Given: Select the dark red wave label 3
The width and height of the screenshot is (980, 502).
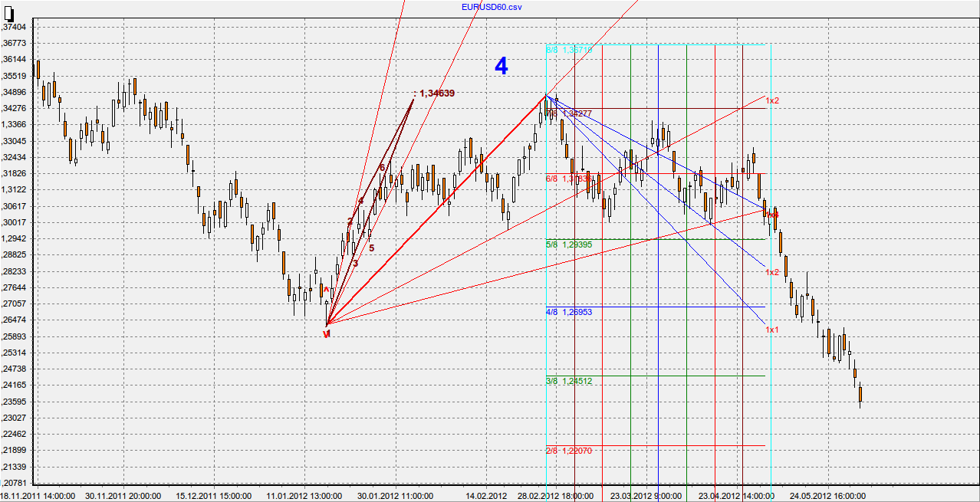Looking at the screenshot, I should (355, 264).
